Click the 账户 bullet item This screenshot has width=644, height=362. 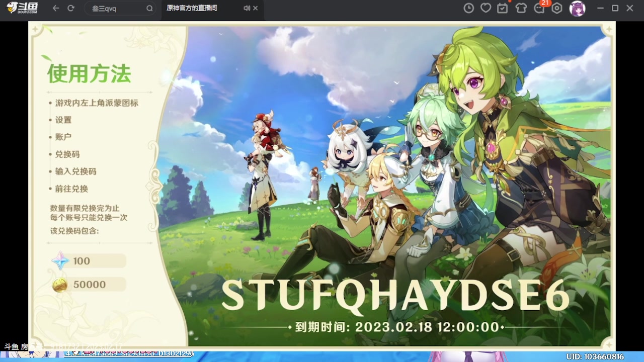click(63, 137)
